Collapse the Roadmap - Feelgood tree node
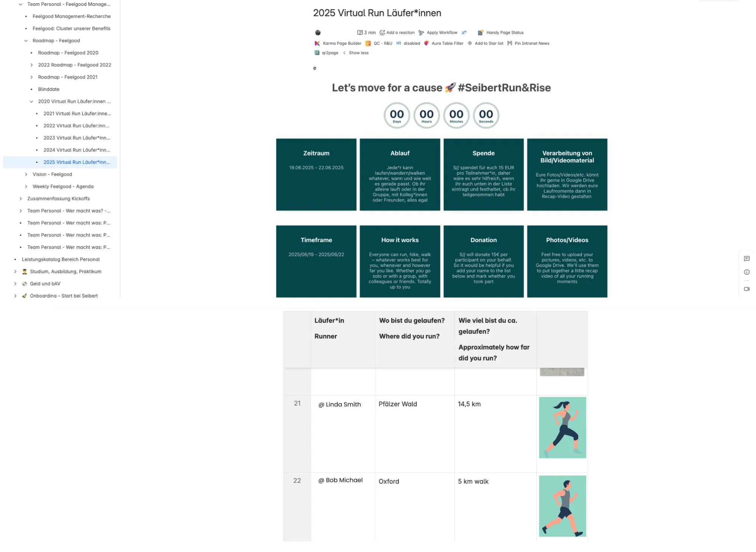The image size is (756, 552). [26, 41]
